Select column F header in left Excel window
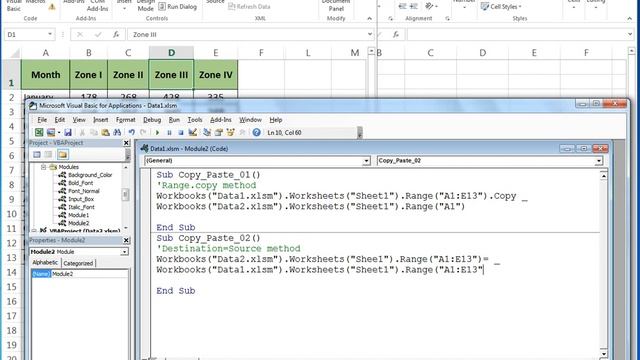640x360 pixels. coord(261,53)
